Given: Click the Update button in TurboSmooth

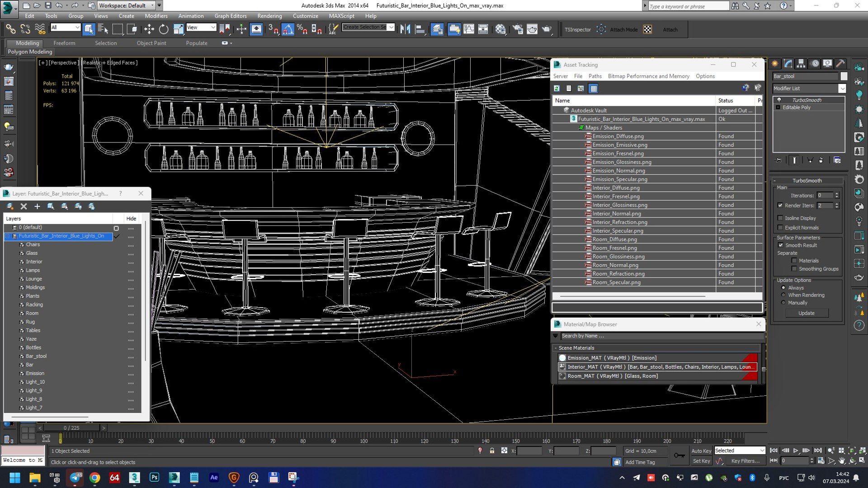Looking at the screenshot, I should click(807, 313).
